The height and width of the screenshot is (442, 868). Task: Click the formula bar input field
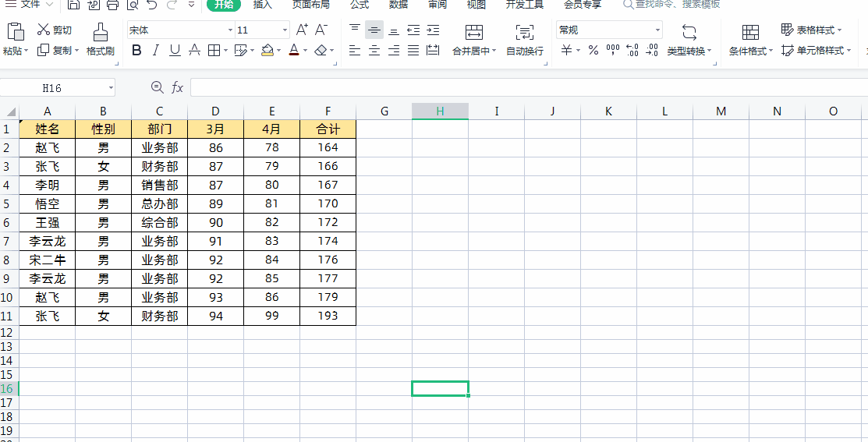(x=529, y=87)
